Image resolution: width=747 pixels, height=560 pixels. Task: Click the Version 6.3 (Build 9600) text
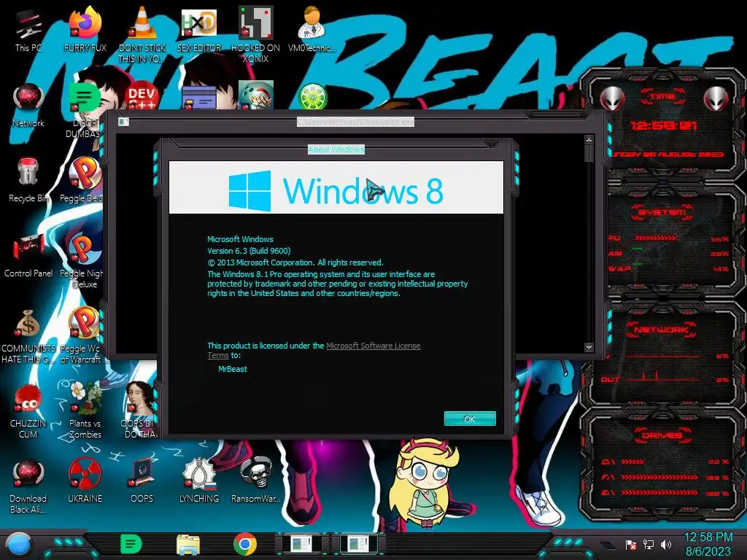click(249, 251)
